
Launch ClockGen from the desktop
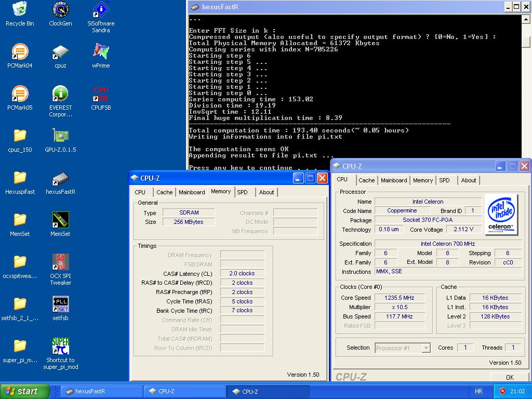pyautogui.click(x=60, y=9)
